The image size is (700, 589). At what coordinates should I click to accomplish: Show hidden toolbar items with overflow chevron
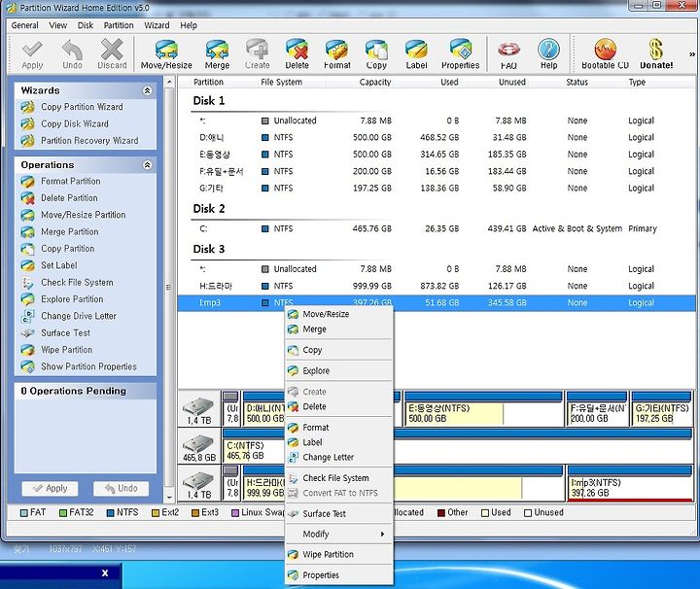(691, 54)
